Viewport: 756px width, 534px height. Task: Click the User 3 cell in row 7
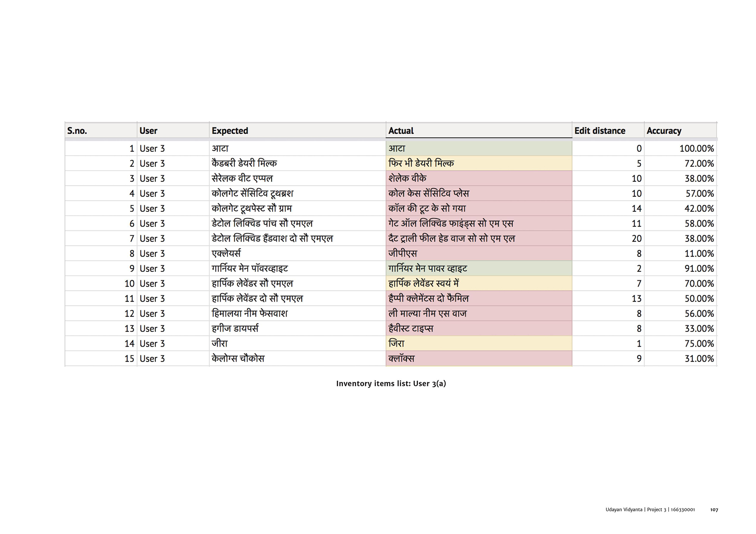[152, 239]
